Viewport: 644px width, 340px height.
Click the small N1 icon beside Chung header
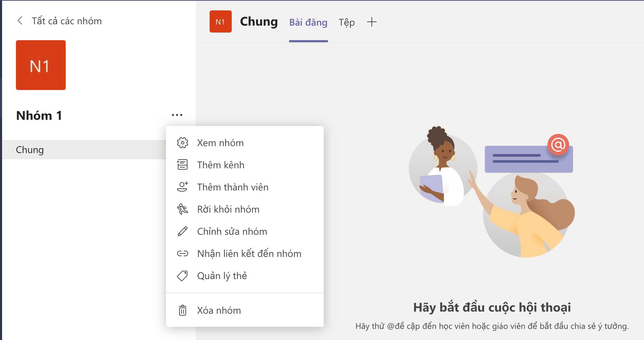[221, 21]
